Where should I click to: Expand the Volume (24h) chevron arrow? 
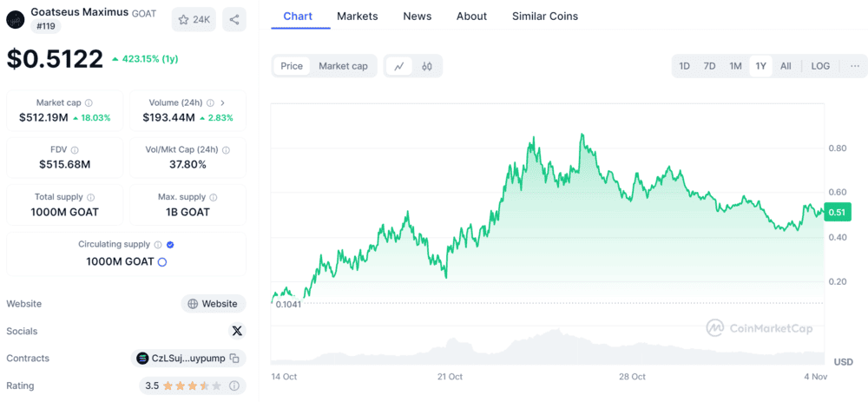223,102
